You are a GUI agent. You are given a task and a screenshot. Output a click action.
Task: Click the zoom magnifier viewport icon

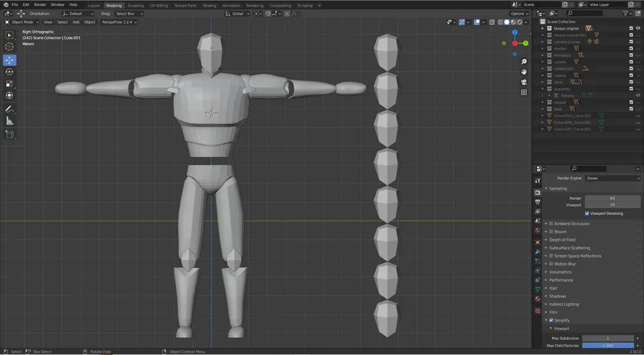tap(524, 61)
